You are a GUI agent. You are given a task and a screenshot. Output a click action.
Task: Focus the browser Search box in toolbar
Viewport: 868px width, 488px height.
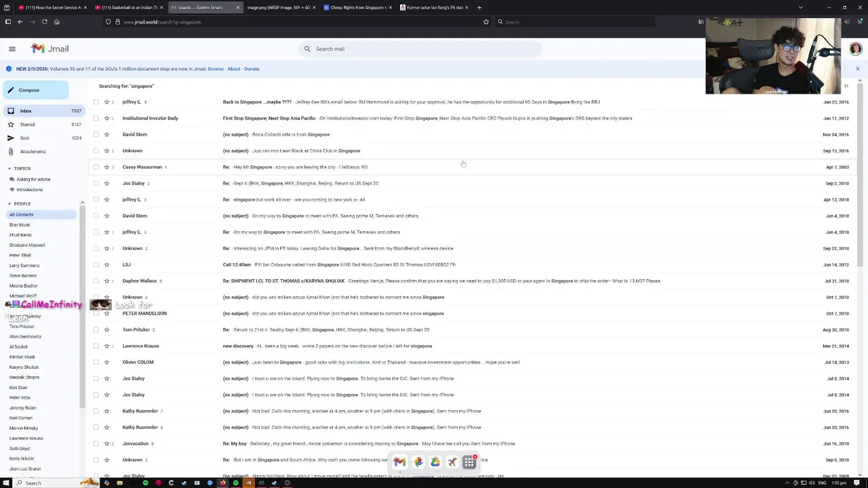coord(575,22)
